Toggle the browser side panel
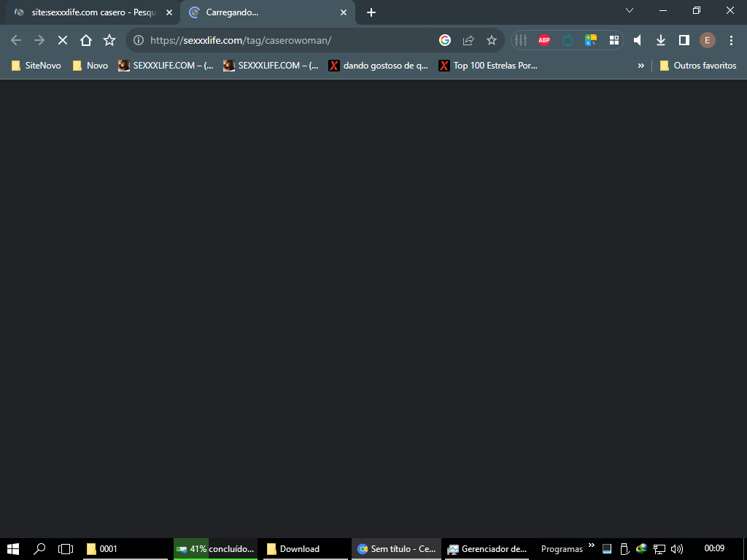Image resolution: width=747 pixels, height=560 pixels. coord(684,41)
